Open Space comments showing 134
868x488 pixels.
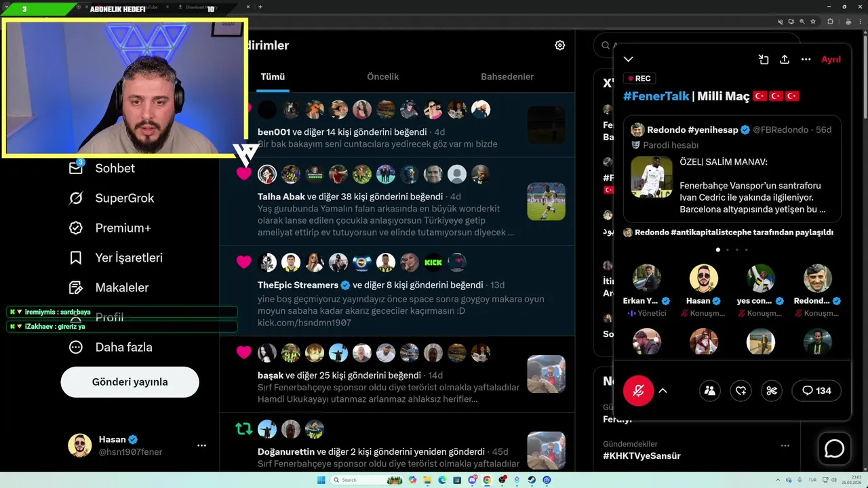pyautogui.click(x=816, y=390)
